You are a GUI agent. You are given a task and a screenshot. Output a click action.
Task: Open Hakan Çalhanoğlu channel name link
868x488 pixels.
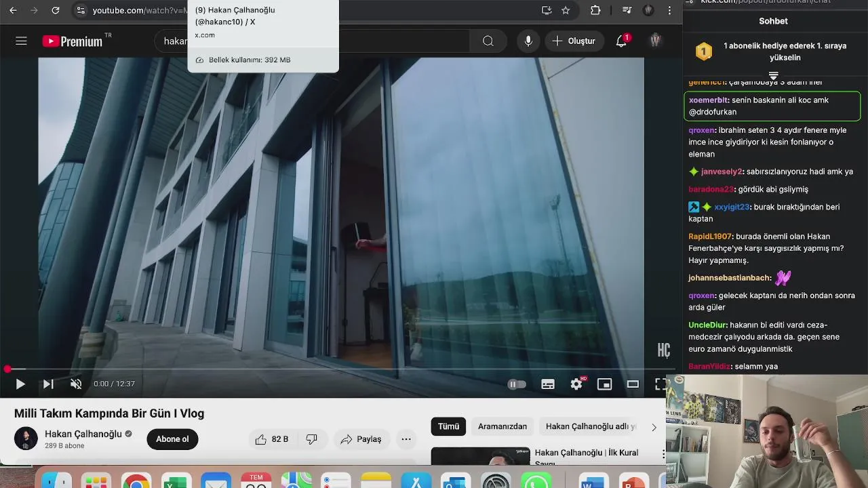[x=83, y=434]
